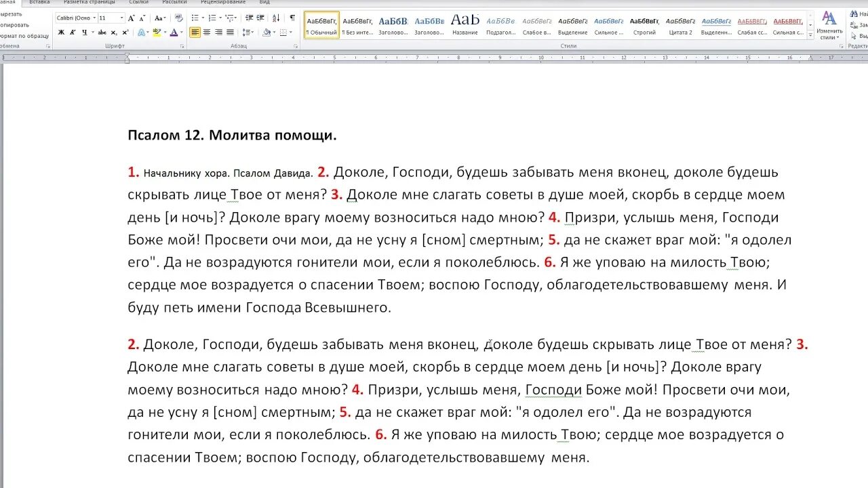Screen dimensions: 868x488
Task: Apply the Сильная ссылка style
Action: click(788, 25)
